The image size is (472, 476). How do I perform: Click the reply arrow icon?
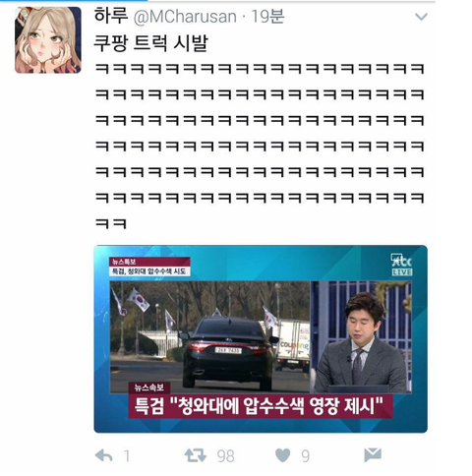tap(104, 455)
